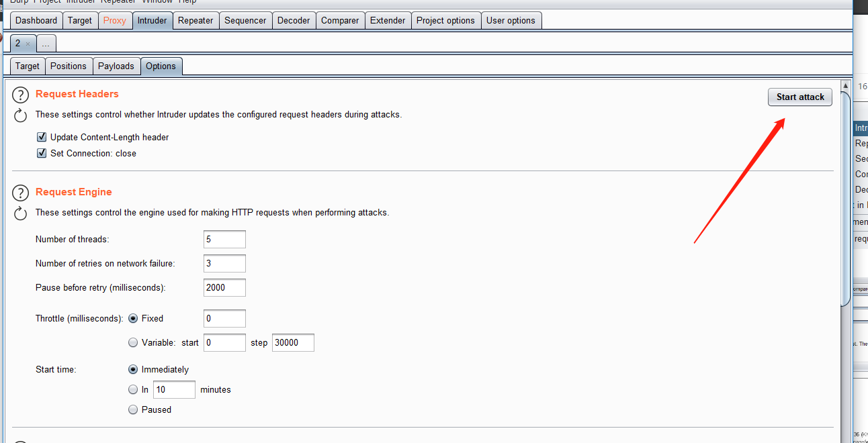Click the scrollbar up arrow
Image resolution: width=868 pixels, height=443 pixels.
pyautogui.click(x=846, y=86)
